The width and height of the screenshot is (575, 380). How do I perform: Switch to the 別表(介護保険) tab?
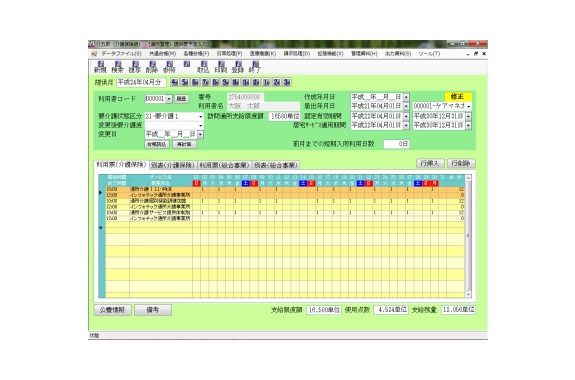point(173,165)
